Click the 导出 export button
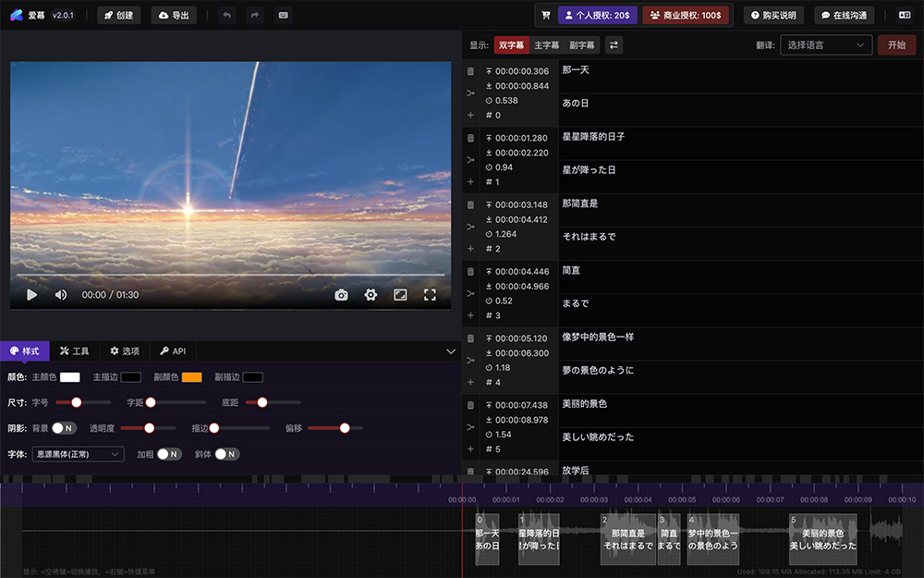This screenshot has width=924, height=578. [x=174, y=16]
